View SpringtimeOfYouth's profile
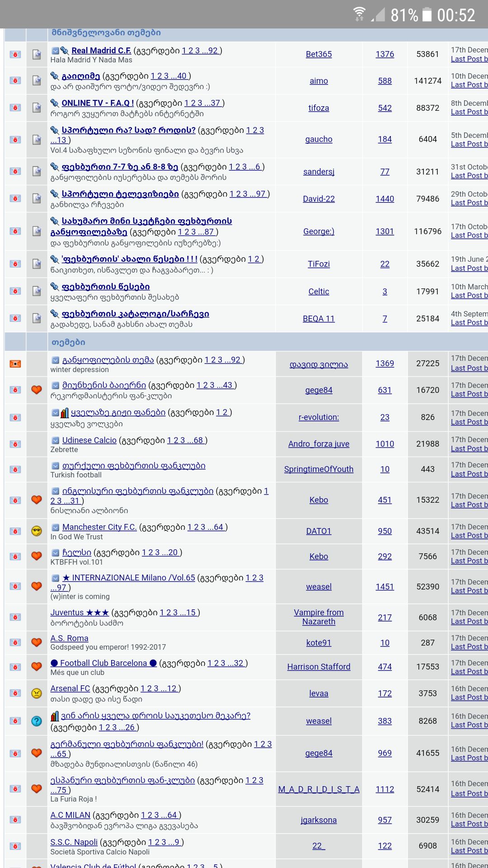Screen dimensions: 488x868 319,469
